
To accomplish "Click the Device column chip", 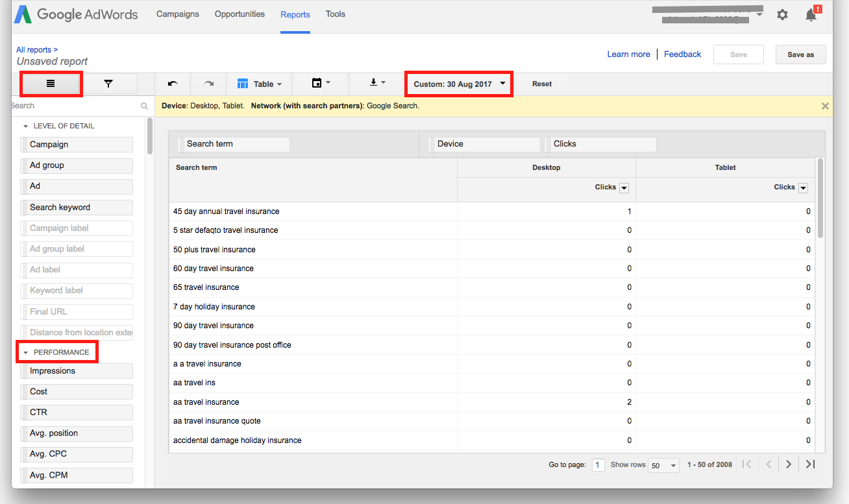I will [x=484, y=144].
